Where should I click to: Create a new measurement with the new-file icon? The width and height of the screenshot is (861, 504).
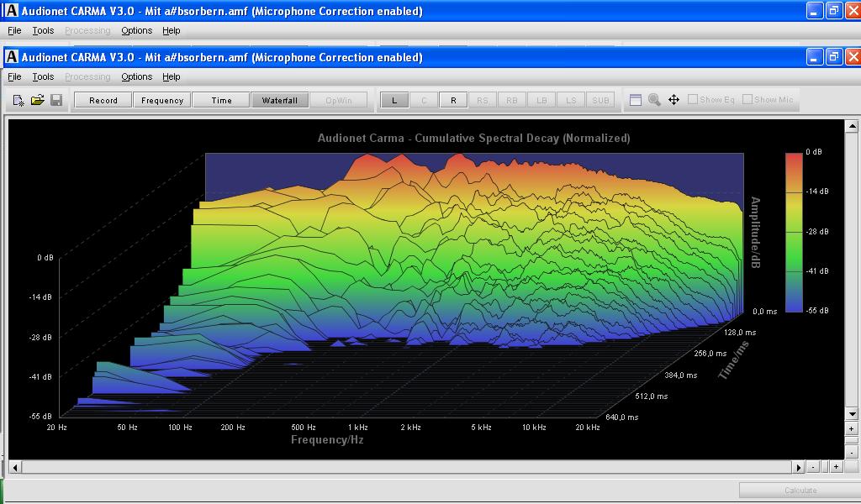click(18, 100)
